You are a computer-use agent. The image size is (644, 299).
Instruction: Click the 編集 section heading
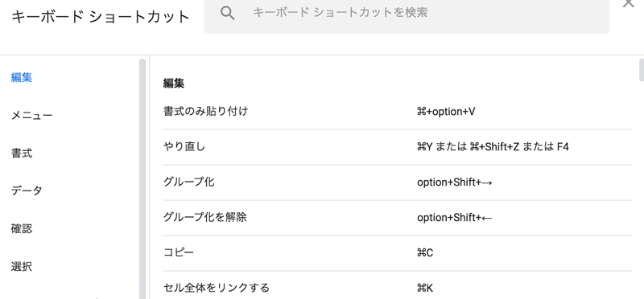(174, 84)
